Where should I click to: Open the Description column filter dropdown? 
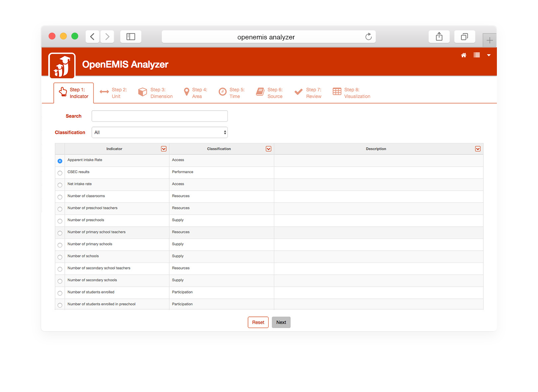(x=478, y=149)
